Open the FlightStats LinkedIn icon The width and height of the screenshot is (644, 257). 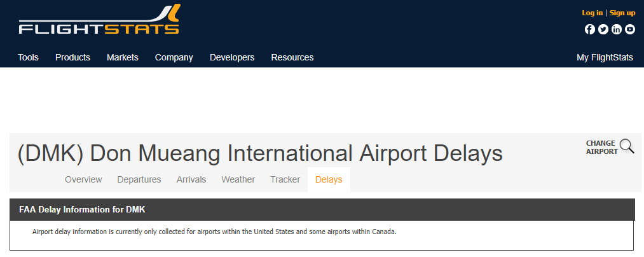[617, 29]
